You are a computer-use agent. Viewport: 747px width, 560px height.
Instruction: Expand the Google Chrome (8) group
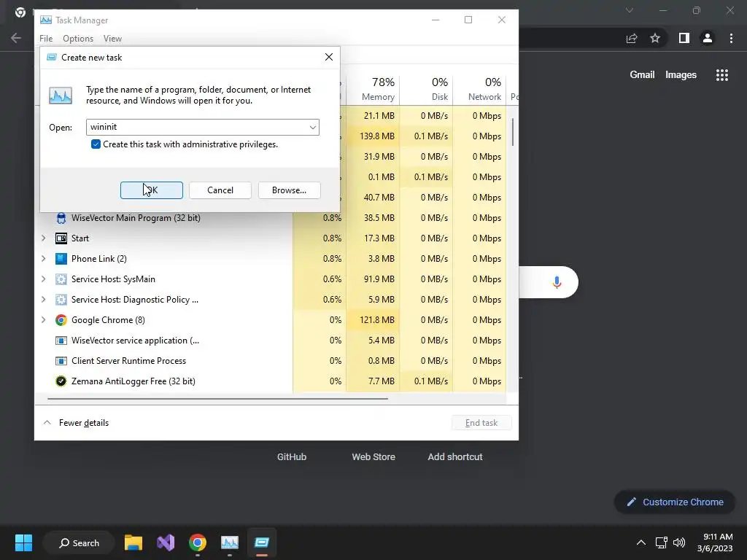43,320
